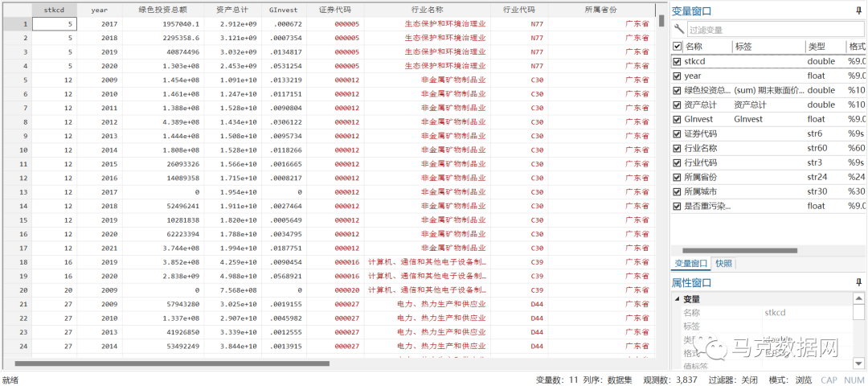The image size is (868, 386).
Task: Select the 绿色投资总额 column header
Action: coord(162,10)
